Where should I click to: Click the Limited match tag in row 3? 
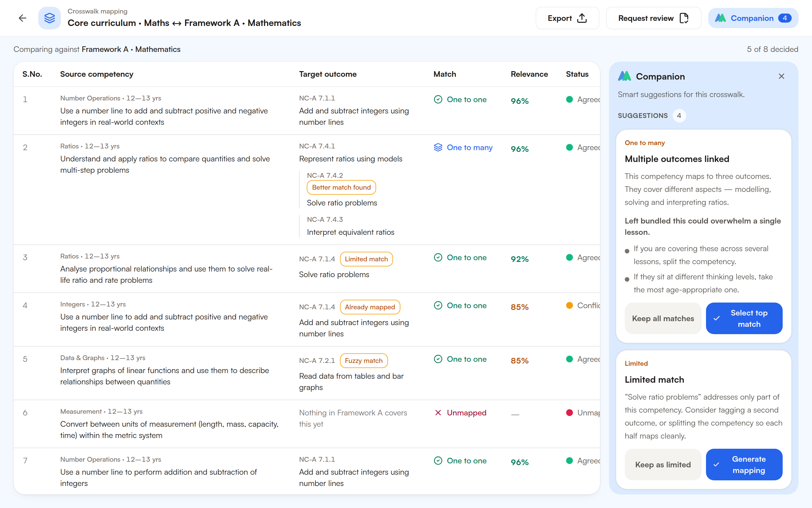366,259
